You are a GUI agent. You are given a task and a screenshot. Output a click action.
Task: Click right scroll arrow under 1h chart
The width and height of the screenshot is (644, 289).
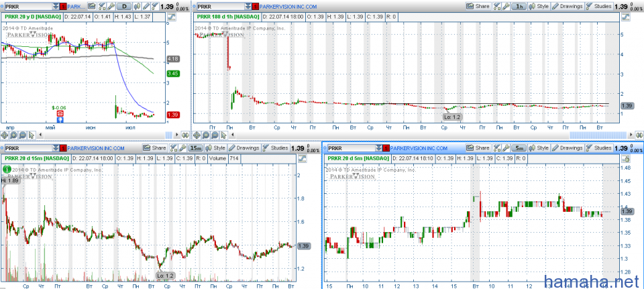point(631,135)
